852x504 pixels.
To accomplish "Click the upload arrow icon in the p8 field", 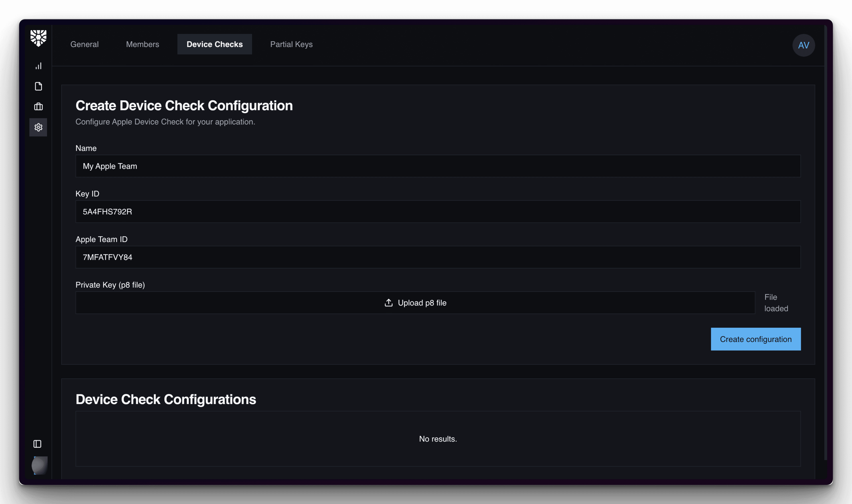I will pos(388,303).
